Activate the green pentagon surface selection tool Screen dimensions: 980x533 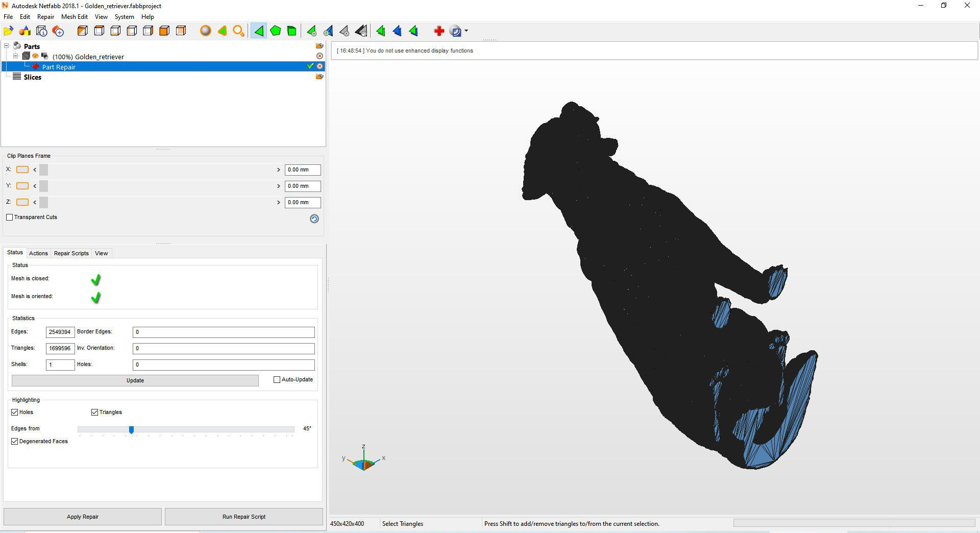pyautogui.click(x=275, y=31)
